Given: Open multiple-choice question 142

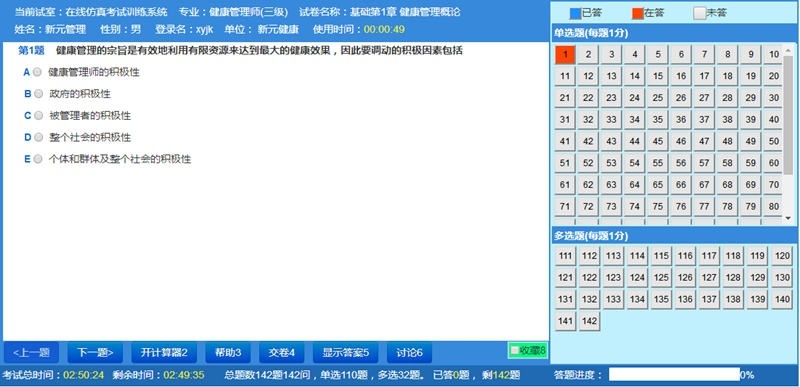Looking at the screenshot, I should pos(589,321).
